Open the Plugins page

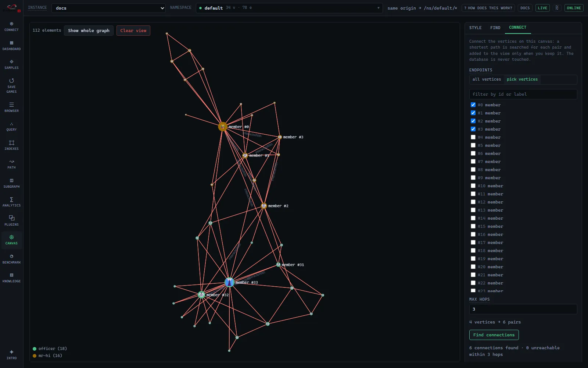[11, 221]
